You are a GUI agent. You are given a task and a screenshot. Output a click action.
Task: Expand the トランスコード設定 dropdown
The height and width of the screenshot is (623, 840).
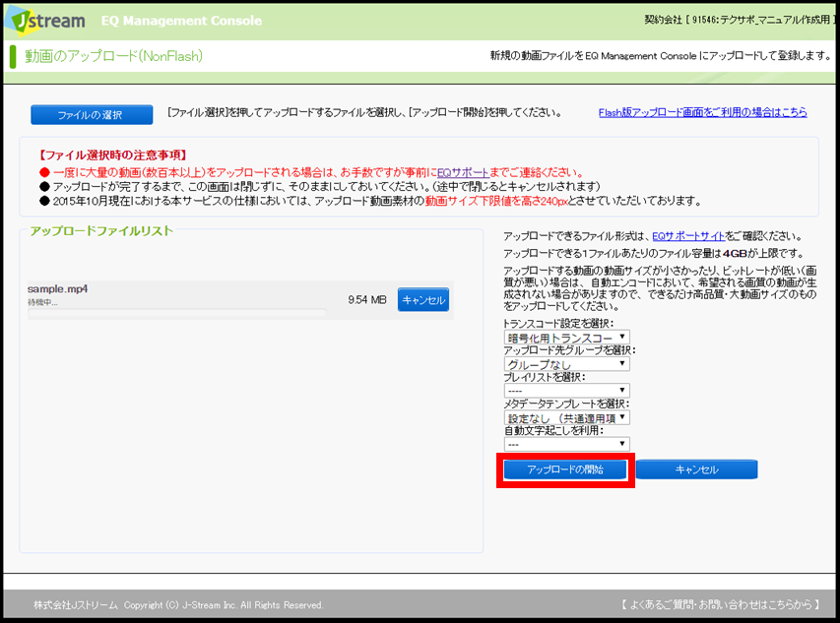[565, 338]
